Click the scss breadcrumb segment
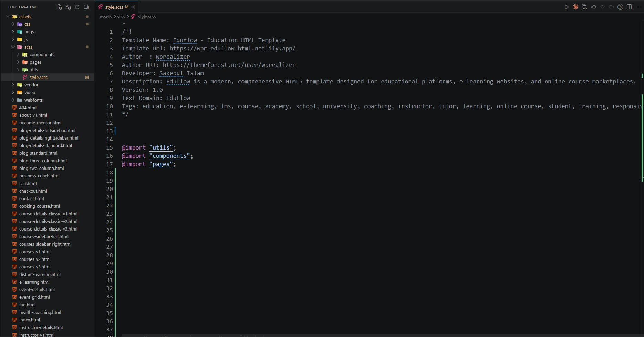 pos(121,17)
